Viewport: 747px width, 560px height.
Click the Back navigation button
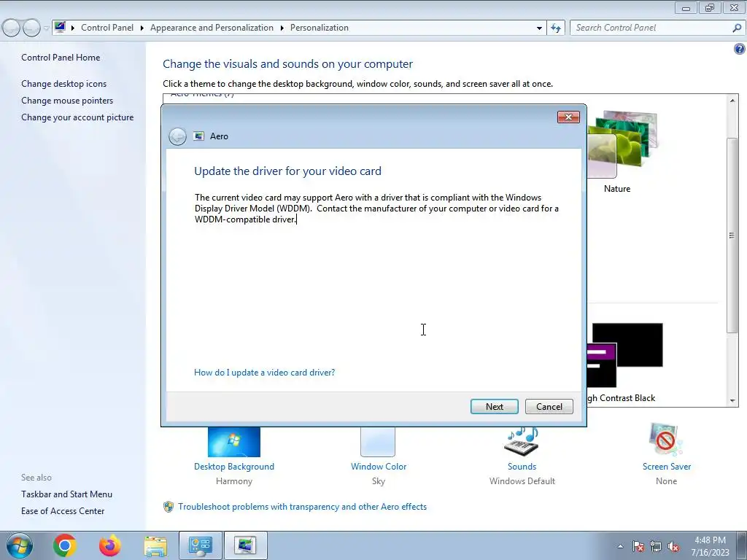[x=11, y=28]
